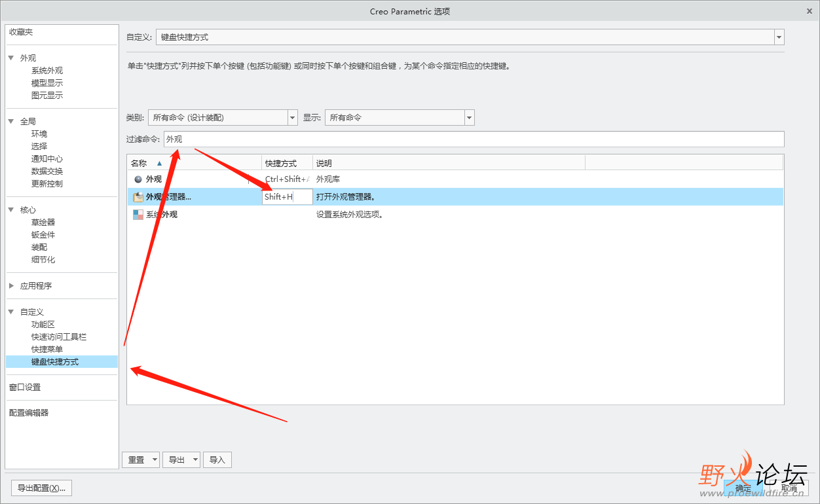The width and height of the screenshot is (820, 504).
Task: Click the Shift+H shortcut edit box
Action: point(287,197)
